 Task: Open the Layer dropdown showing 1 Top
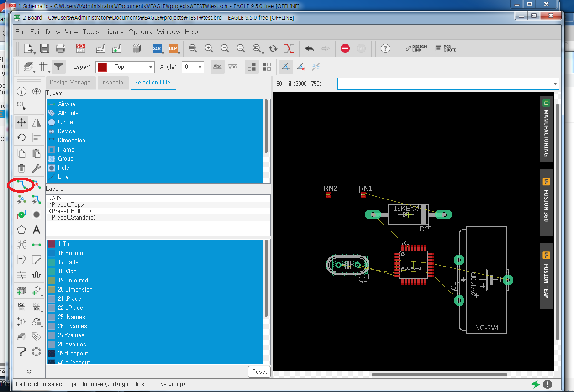pyautogui.click(x=126, y=67)
